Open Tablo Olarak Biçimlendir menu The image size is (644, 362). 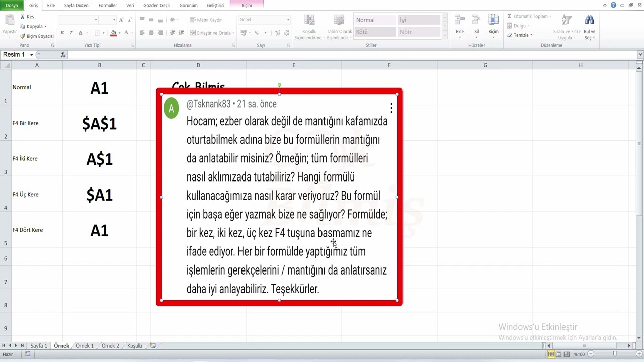pos(339,27)
